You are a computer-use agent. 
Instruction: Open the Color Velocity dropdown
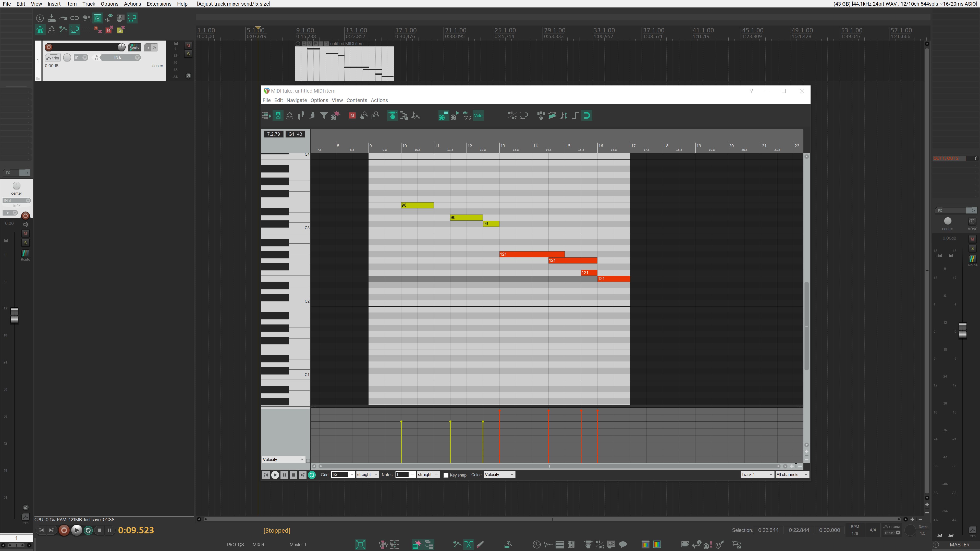499,474
